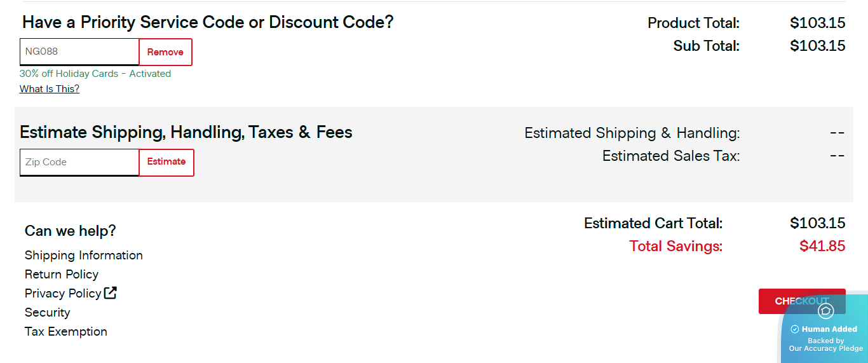The width and height of the screenshot is (868, 363).
Task: Go to the Security help link
Action: [x=48, y=313]
